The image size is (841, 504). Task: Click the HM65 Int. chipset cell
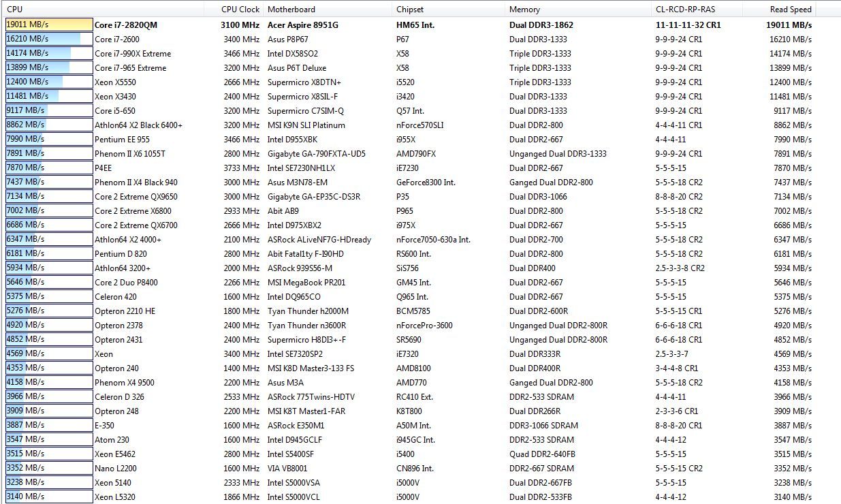415,25
